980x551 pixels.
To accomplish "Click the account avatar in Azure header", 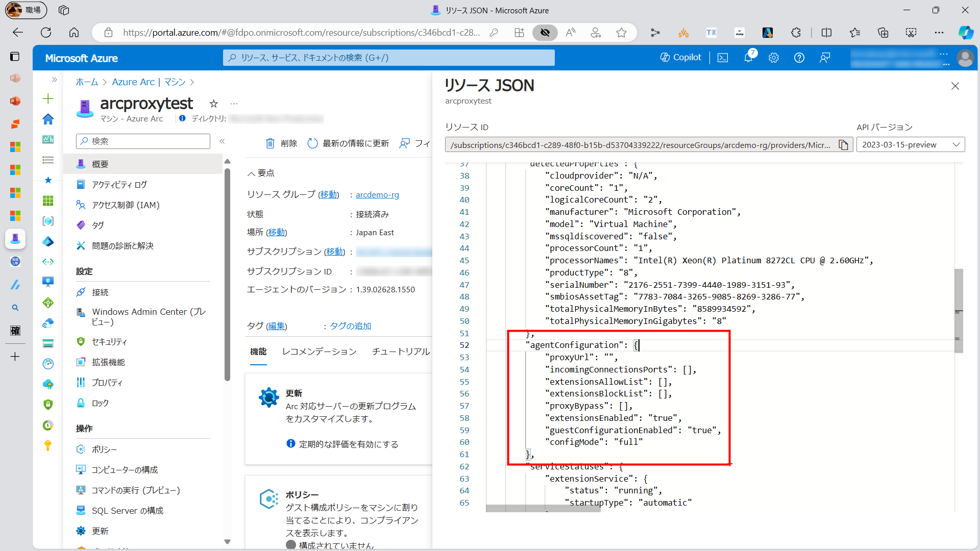I will (x=965, y=58).
